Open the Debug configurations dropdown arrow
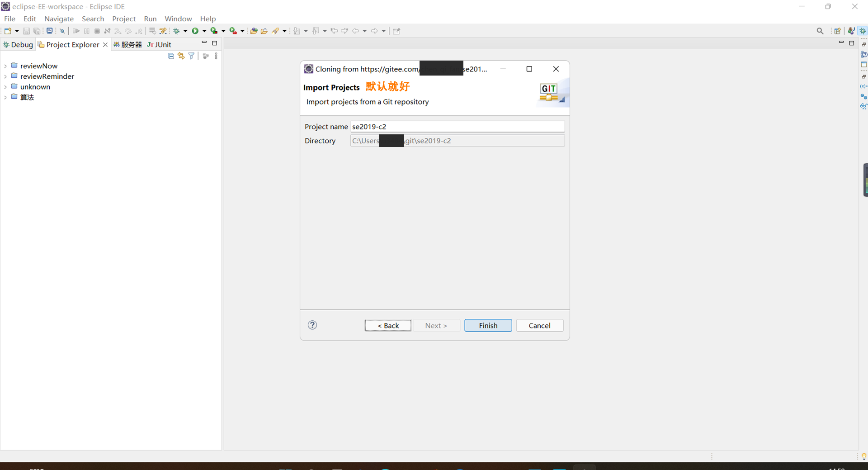Viewport: 868px width, 470px height. (x=185, y=31)
